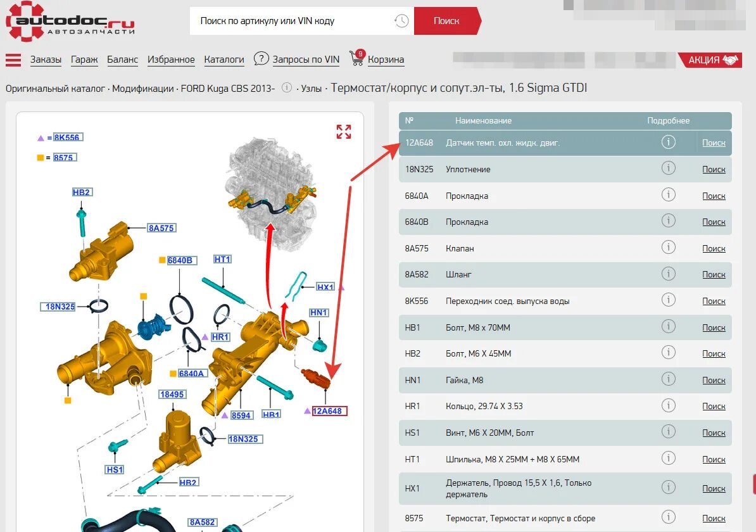756x532 pixels.
Task: Open the shopping cart icon
Action: point(357,58)
